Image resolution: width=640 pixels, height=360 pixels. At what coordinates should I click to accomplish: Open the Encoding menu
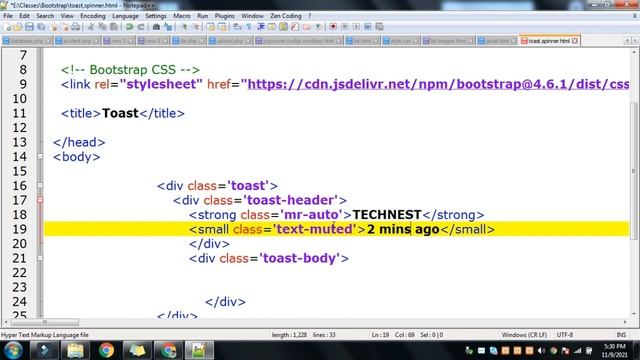pos(93,16)
